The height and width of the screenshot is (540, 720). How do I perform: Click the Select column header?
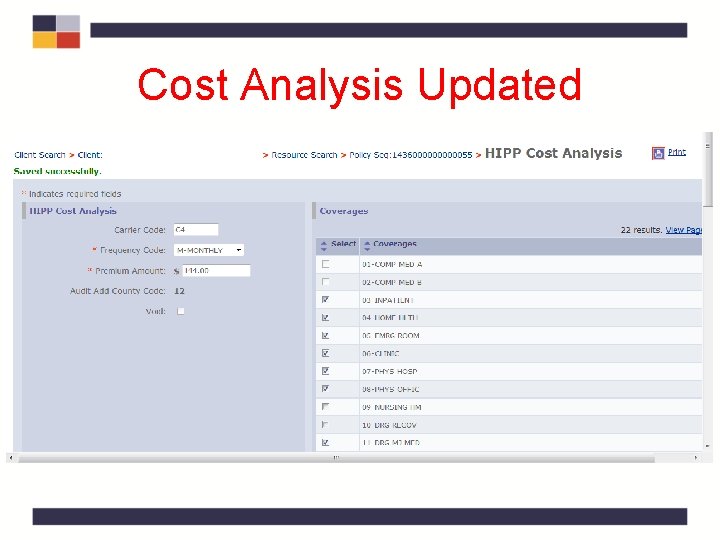[x=343, y=244]
